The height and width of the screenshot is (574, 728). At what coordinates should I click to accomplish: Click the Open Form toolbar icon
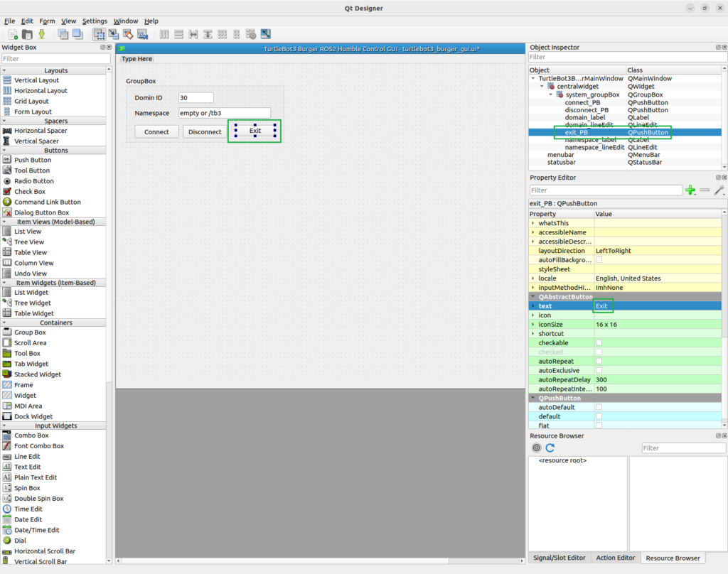[x=28, y=34]
